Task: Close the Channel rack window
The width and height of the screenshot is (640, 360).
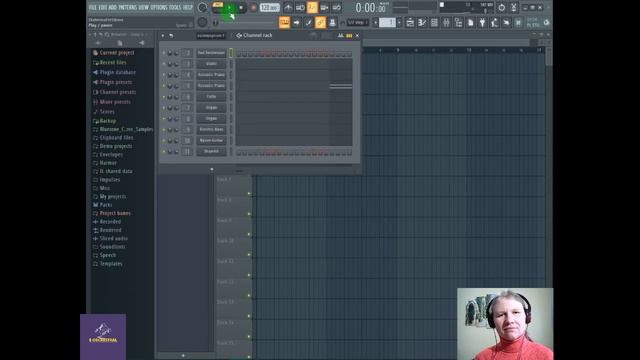Action: pos(357,36)
